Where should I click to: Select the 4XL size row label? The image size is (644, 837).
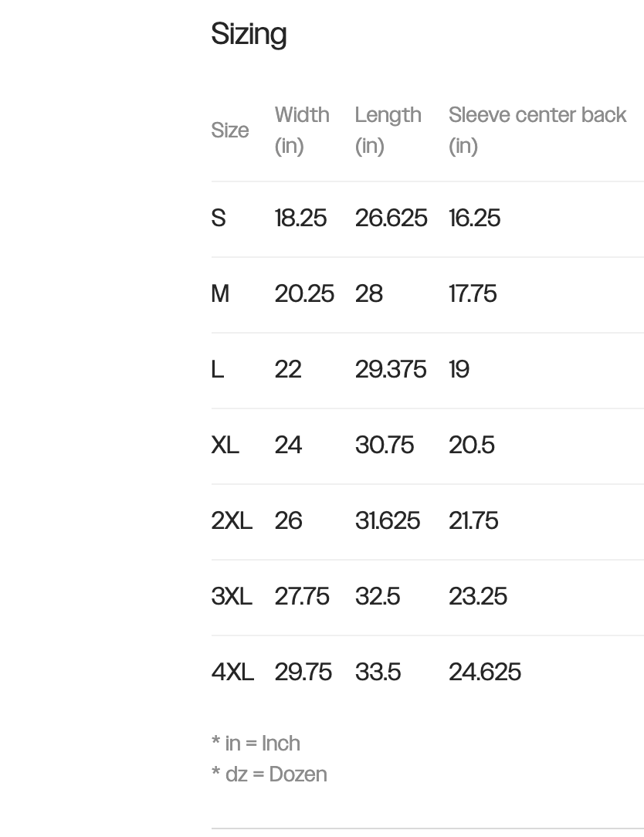232,673
